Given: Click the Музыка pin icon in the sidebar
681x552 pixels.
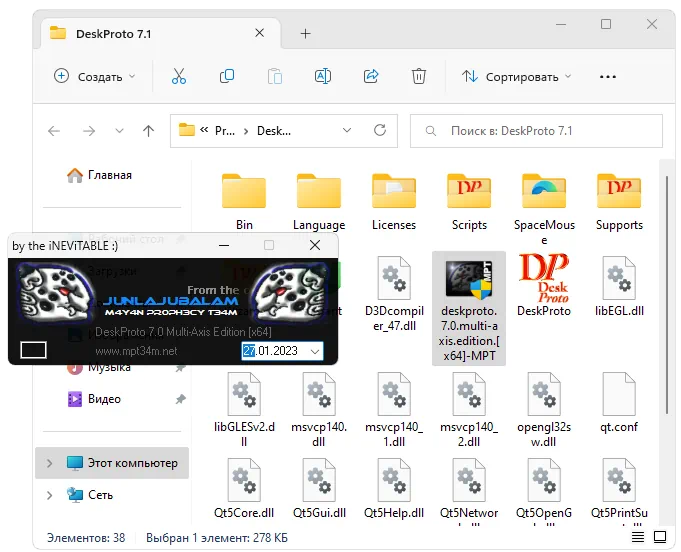Looking at the screenshot, I should pos(180,367).
